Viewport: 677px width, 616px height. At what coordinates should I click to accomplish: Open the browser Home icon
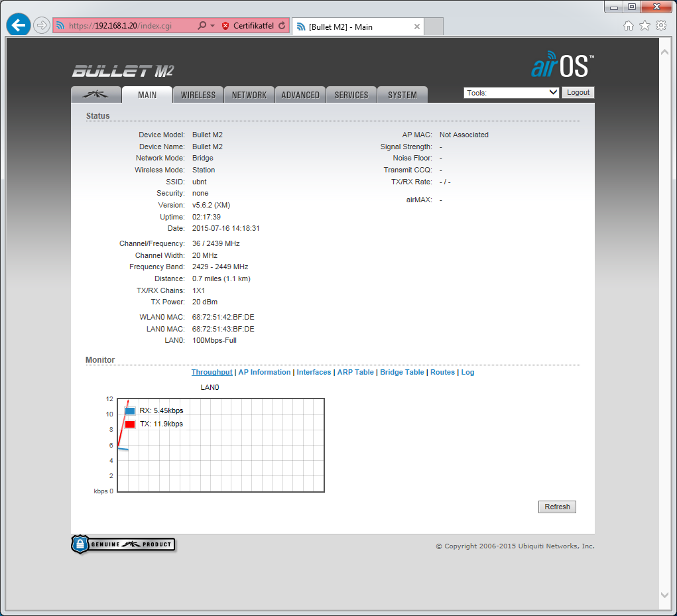click(x=628, y=26)
